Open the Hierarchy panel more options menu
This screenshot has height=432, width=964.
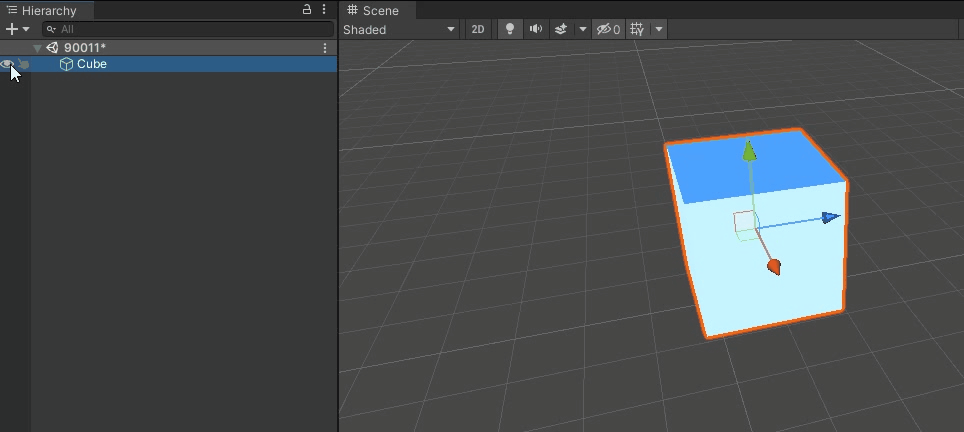(x=324, y=9)
